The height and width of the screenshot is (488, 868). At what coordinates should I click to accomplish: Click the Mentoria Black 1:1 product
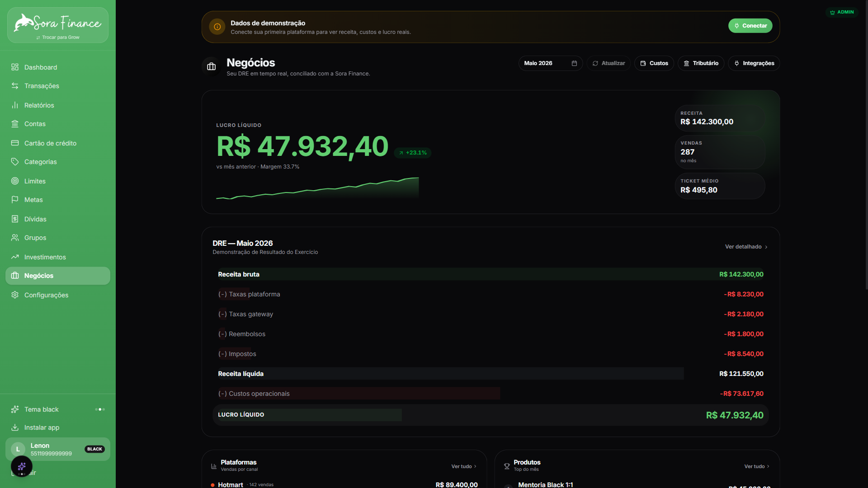coord(545,484)
